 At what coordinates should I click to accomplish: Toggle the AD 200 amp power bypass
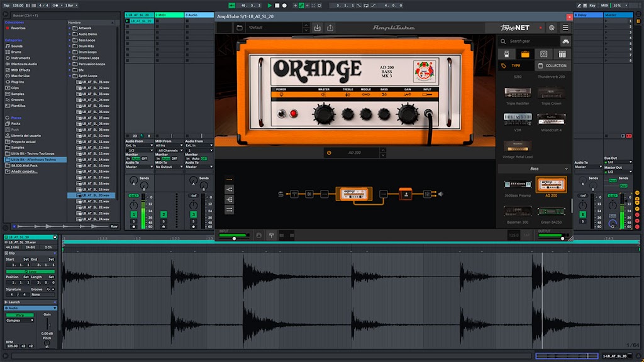pos(329,153)
